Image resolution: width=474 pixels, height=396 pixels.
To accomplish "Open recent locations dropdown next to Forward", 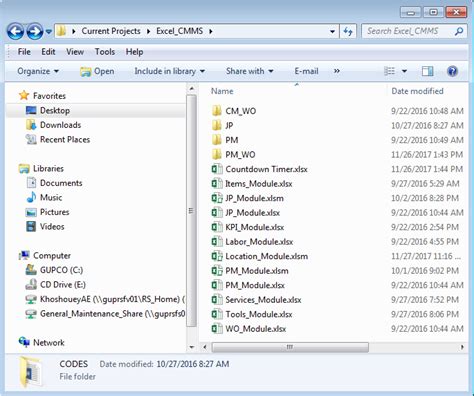I will pos(49,32).
